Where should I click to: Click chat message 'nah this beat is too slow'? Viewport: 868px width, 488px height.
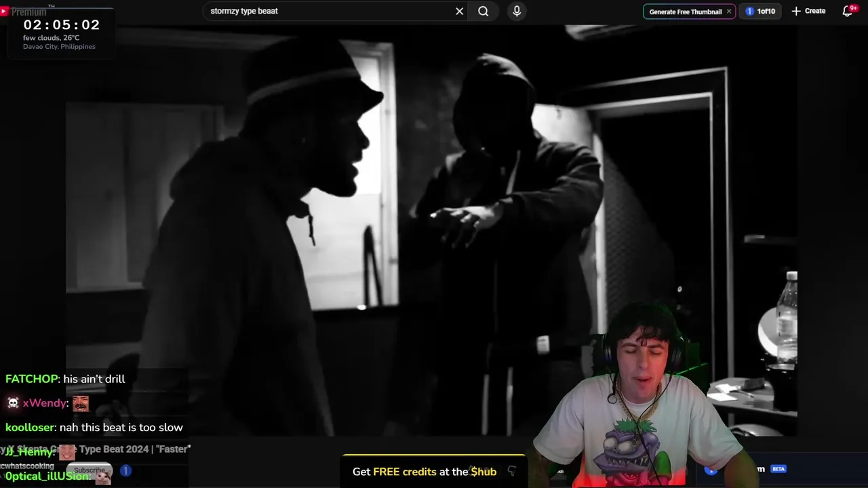click(x=121, y=428)
